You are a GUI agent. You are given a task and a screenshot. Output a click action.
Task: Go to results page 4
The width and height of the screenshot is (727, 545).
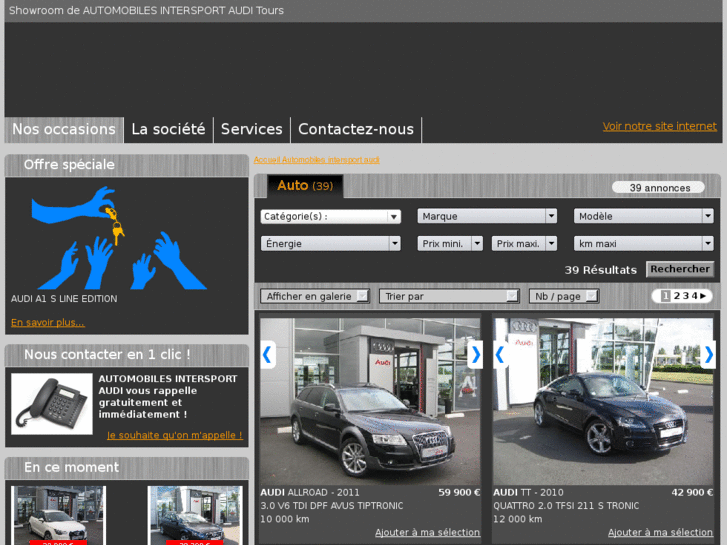pos(695,295)
